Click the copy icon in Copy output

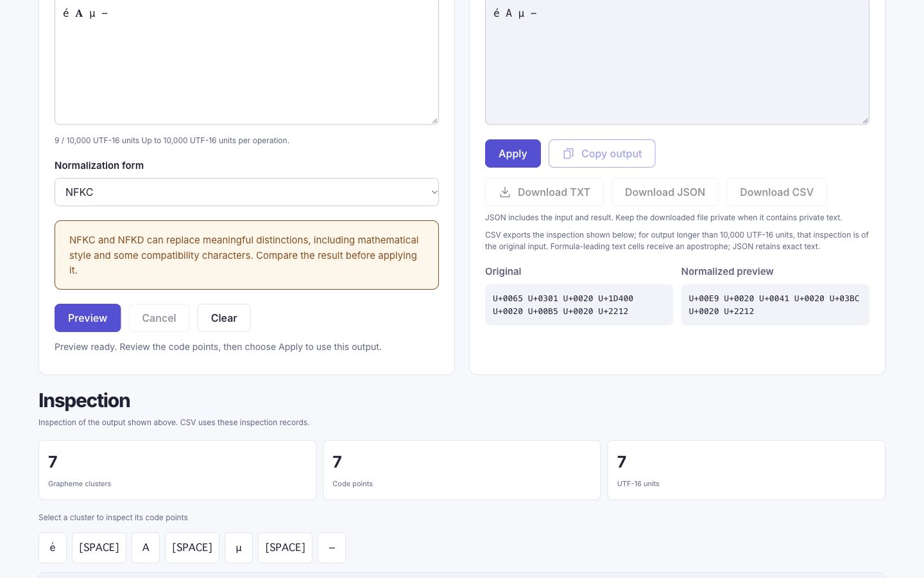click(x=568, y=153)
